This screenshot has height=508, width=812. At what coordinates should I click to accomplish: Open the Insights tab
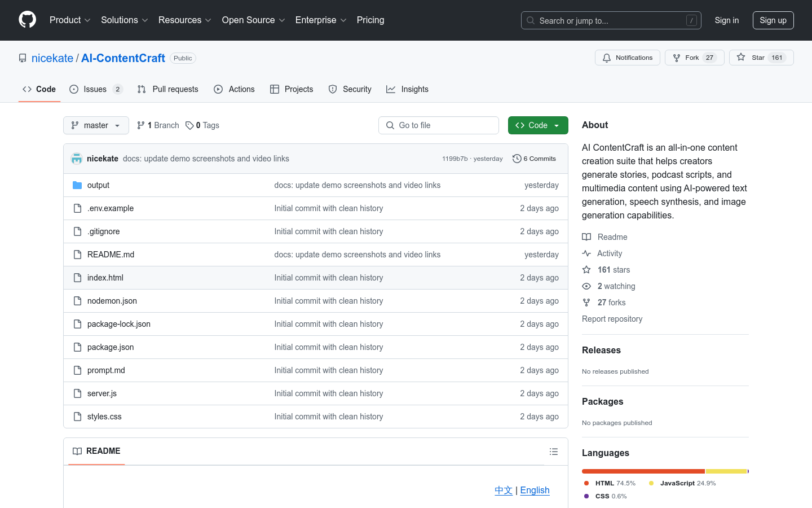click(407, 89)
